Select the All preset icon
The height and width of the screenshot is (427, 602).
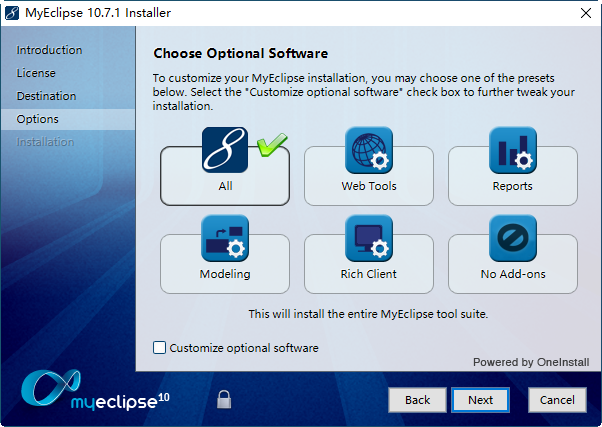[225, 150]
